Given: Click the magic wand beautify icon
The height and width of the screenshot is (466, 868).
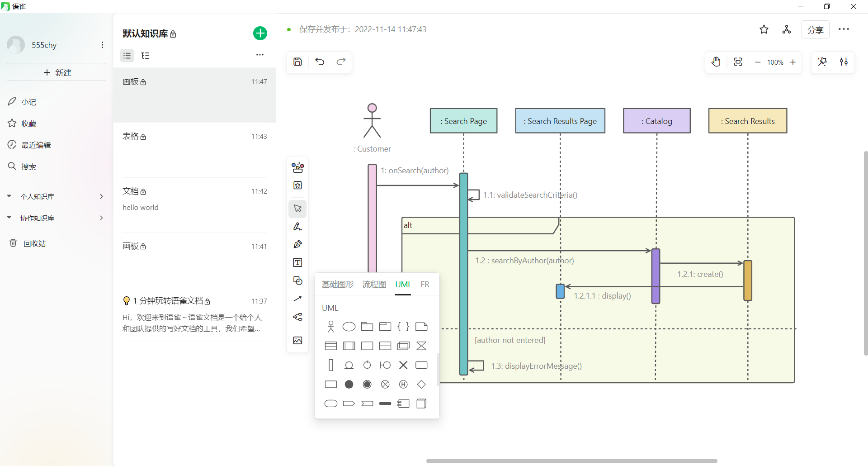Looking at the screenshot, I should [x=822, y=62].
